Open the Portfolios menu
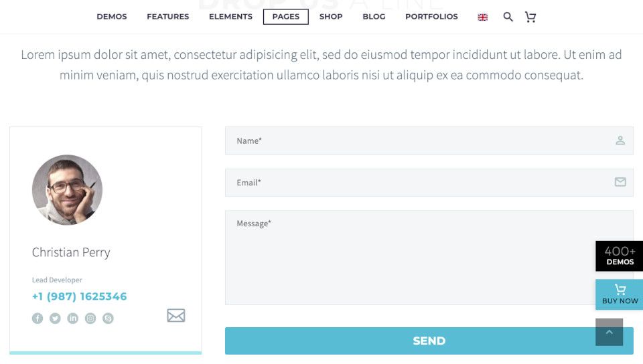Screen dimensions: 643x364 point(431,17)
